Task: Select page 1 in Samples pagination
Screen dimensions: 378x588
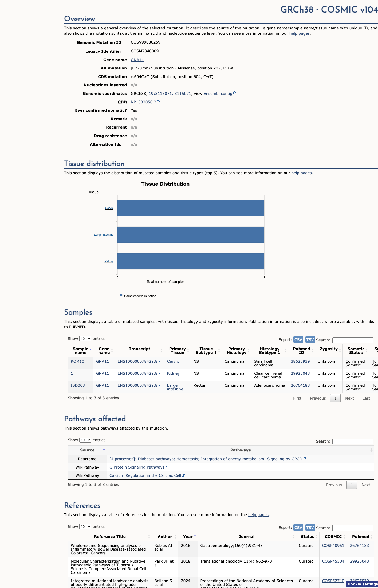Action: 335,398
